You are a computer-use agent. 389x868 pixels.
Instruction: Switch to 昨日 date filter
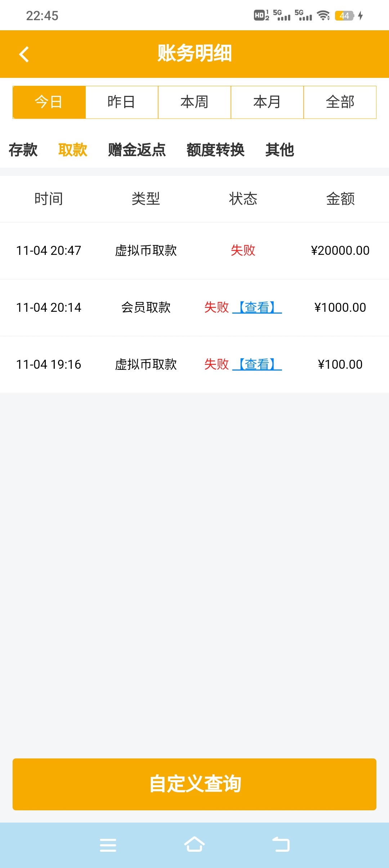click(x=122, y=102)
